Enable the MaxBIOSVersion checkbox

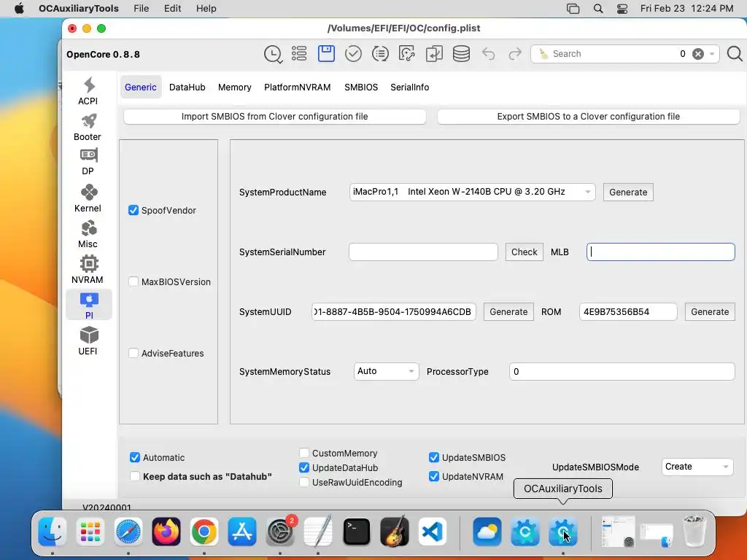133,282
